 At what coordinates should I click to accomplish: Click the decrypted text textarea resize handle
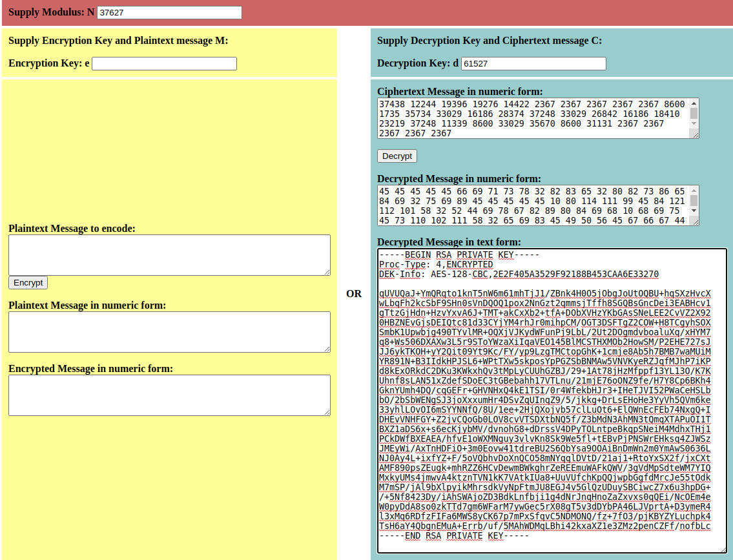tap(723, 549)
